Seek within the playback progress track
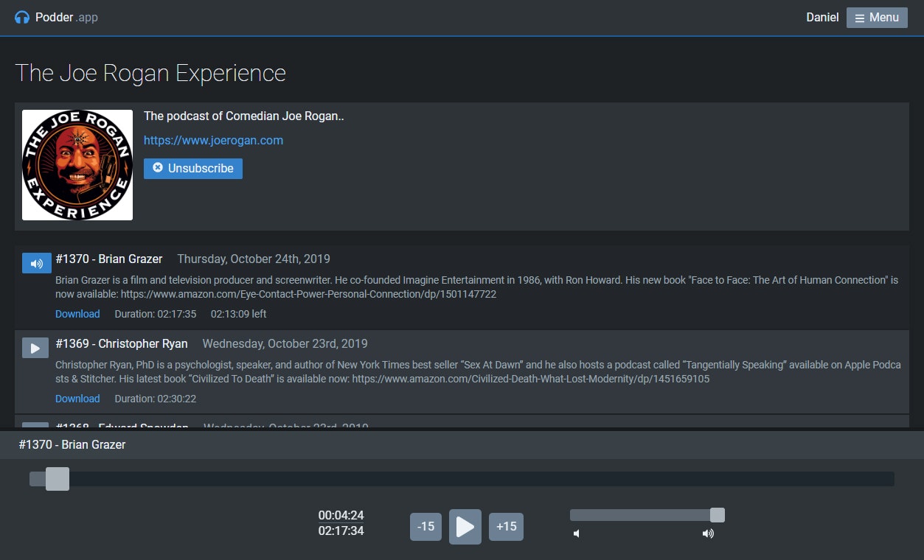 pyautogui.click(x=462, y=479)
